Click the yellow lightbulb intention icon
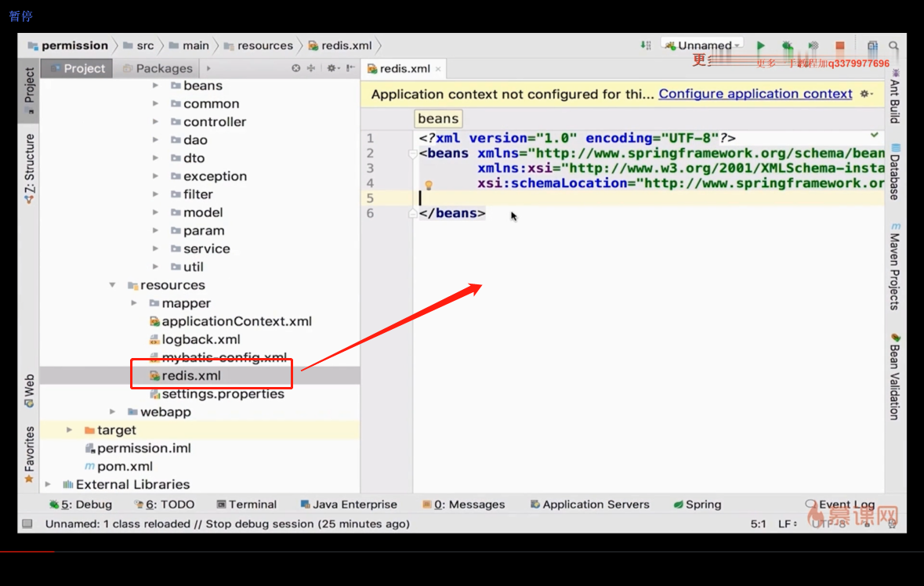This screenshot has width=924, height=586. pos(429,185)
